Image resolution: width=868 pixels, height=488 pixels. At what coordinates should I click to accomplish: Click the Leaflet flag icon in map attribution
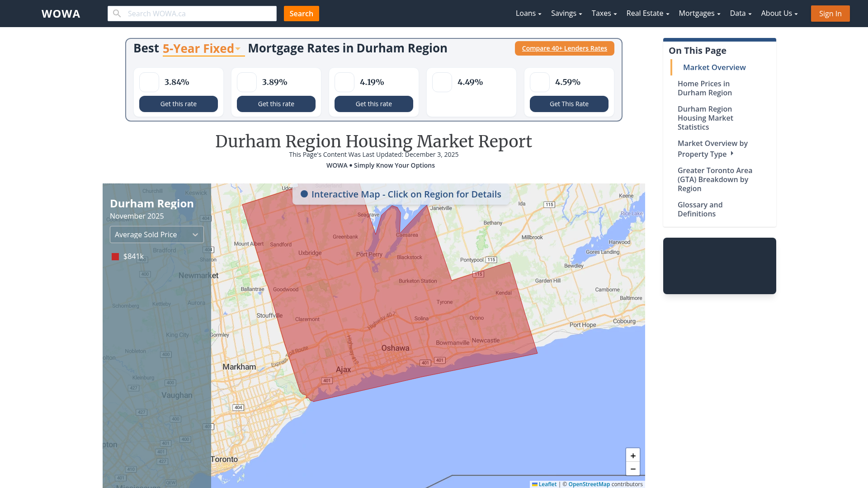click(x=535, y=484)
